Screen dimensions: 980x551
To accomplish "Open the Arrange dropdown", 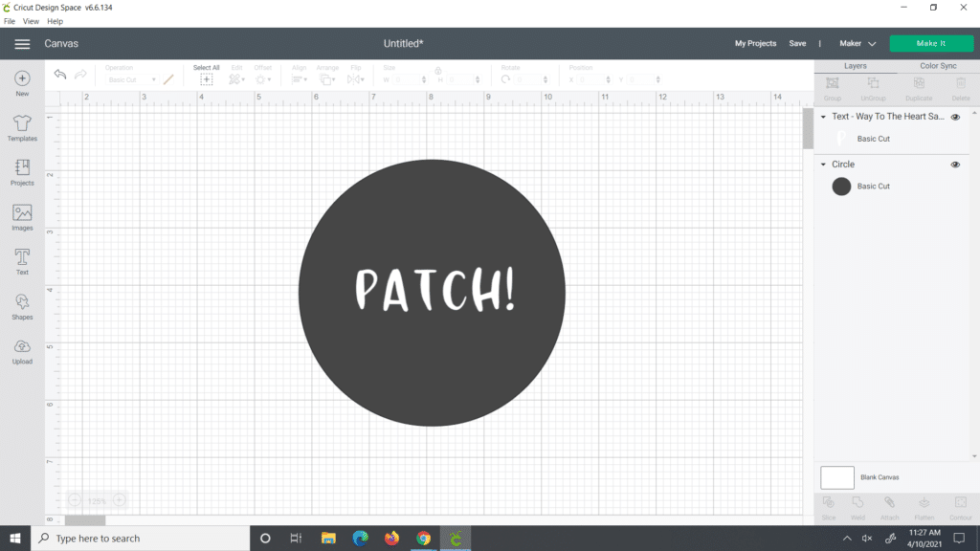I will (x=326, y=79).
